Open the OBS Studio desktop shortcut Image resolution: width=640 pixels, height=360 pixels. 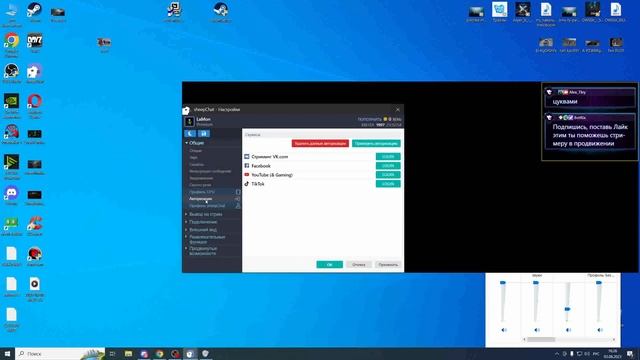point(11,73)
